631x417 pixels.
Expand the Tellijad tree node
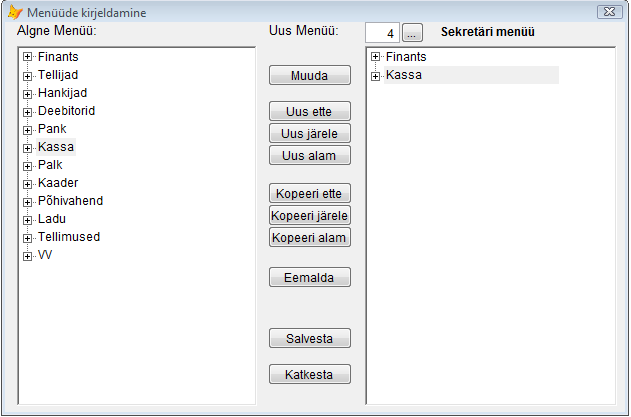click(x=27, y=76)
